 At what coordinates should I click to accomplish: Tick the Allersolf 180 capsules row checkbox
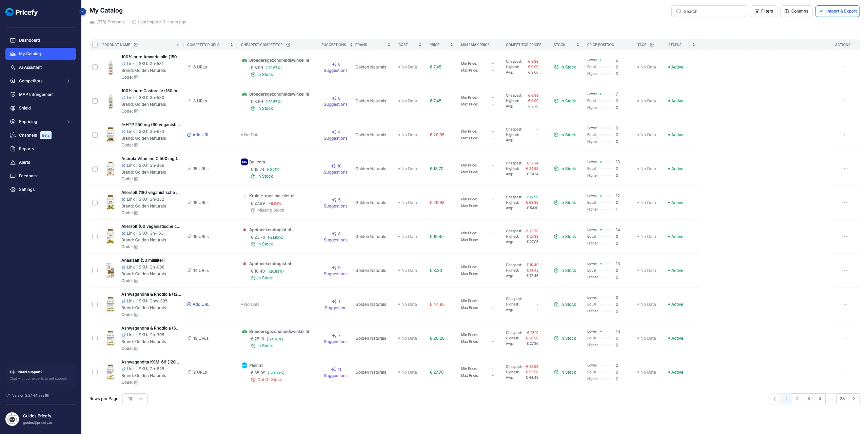(95, 203)
